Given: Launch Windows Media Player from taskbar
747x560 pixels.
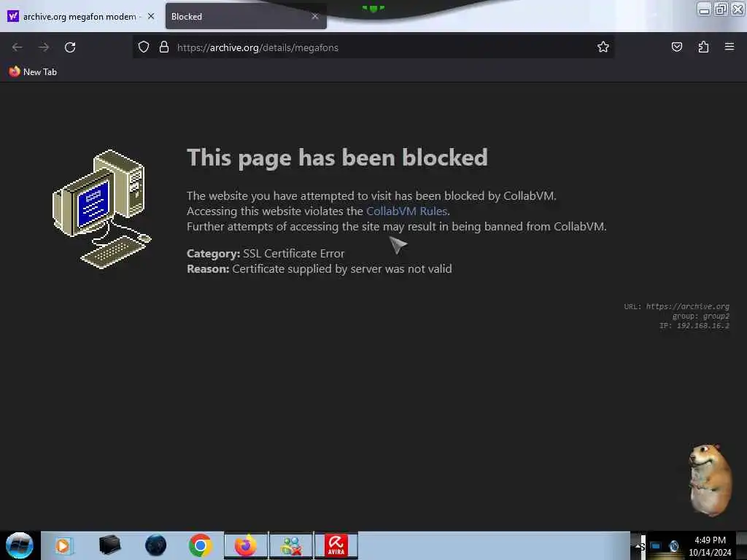Looking at the screenshot, I should click(63, 545).
